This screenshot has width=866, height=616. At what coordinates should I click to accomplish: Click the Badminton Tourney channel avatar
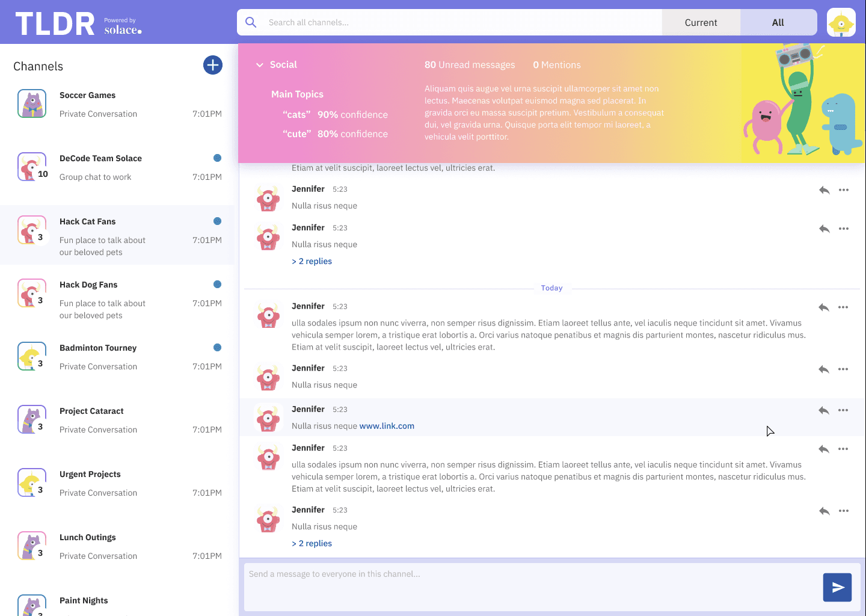click(x=32, y=356)
